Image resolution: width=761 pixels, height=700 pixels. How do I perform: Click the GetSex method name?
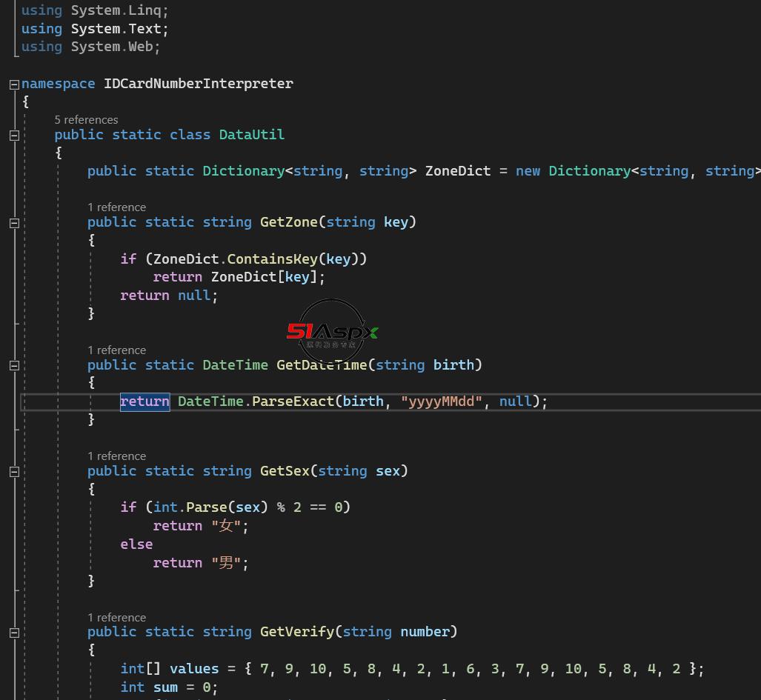(285, 471)
